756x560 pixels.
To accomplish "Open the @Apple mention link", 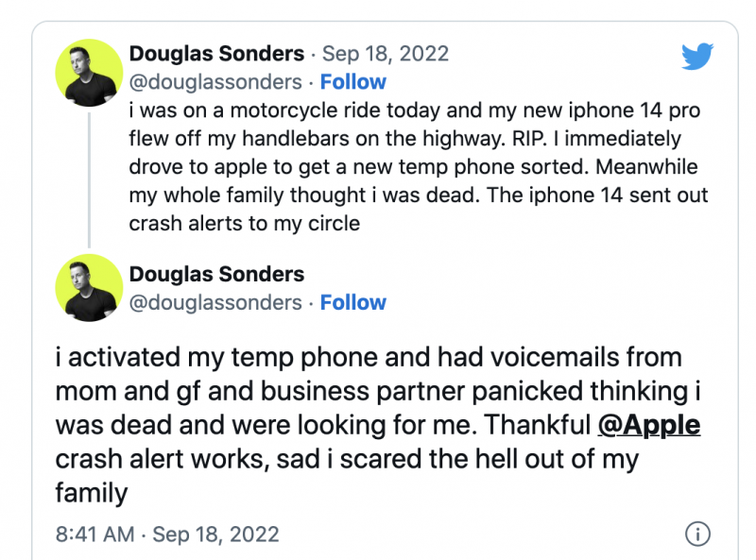I will [649, 426].
